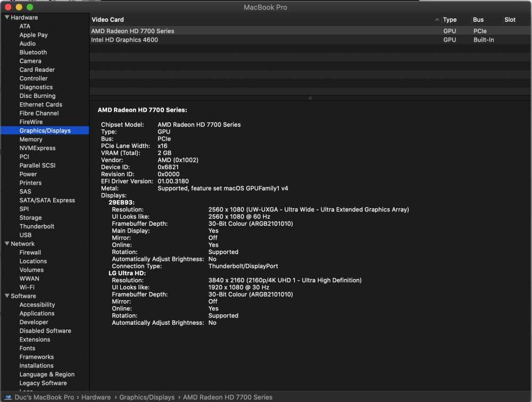Collapse the Software section
Viewport: 532px width, 402px height.
pyautogui.click(x=6, y=296)
